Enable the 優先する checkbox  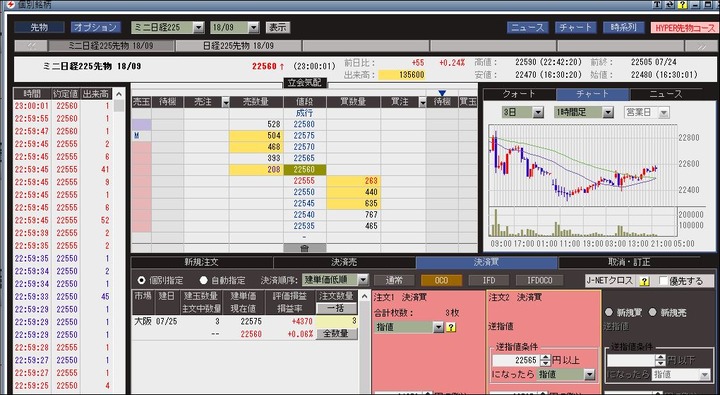coord(663,281)
